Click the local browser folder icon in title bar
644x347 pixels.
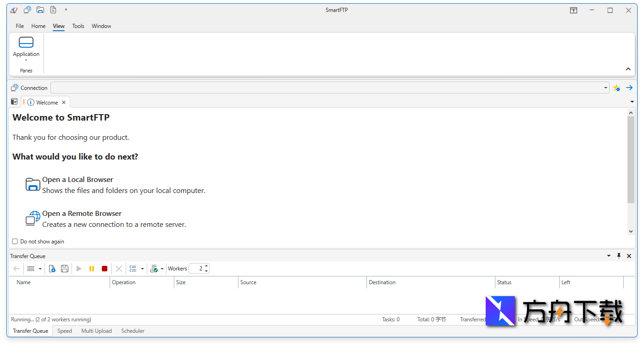coord(40,10)
